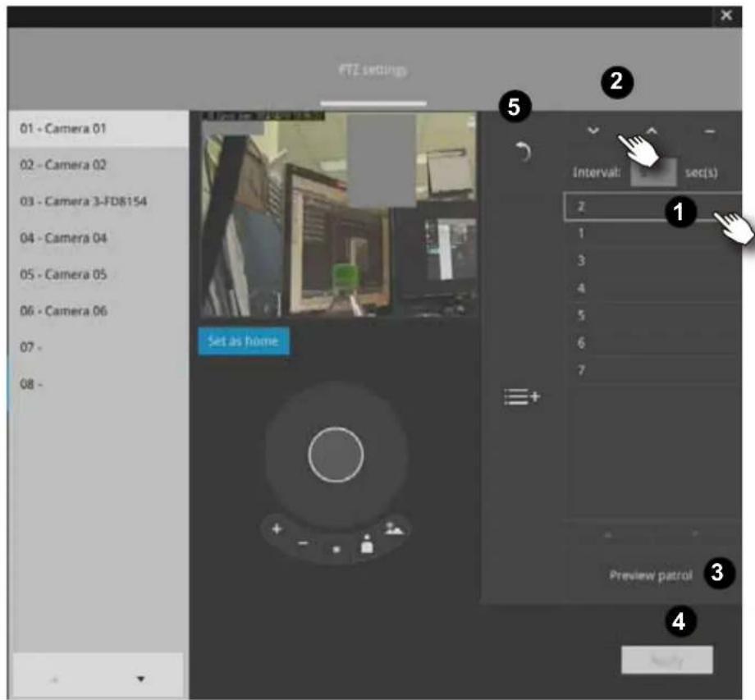Choose 03 - Camera 3-FD8154 entry
Image resolution: width=755 pixels, height=700 pixels.
pyautogui.click(x=98, y=201)
